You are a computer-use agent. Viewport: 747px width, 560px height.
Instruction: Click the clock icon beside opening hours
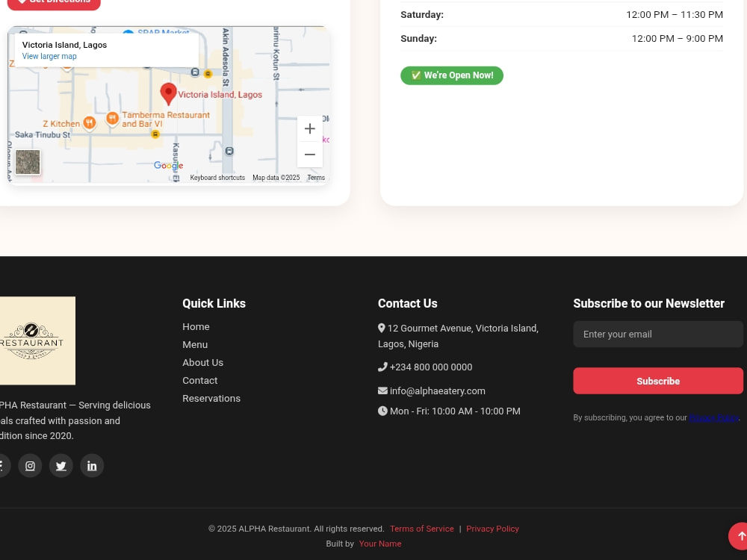click(382, 411)
